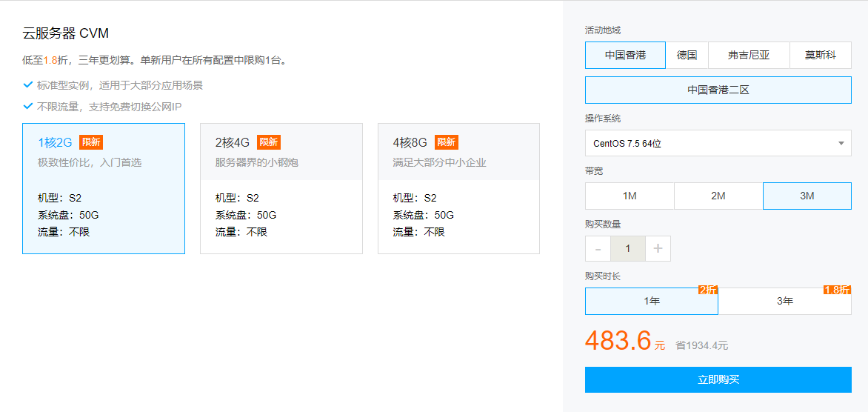Set bandwidth to 1M
This screenshot has width=868, height=412.
[630, 196]
